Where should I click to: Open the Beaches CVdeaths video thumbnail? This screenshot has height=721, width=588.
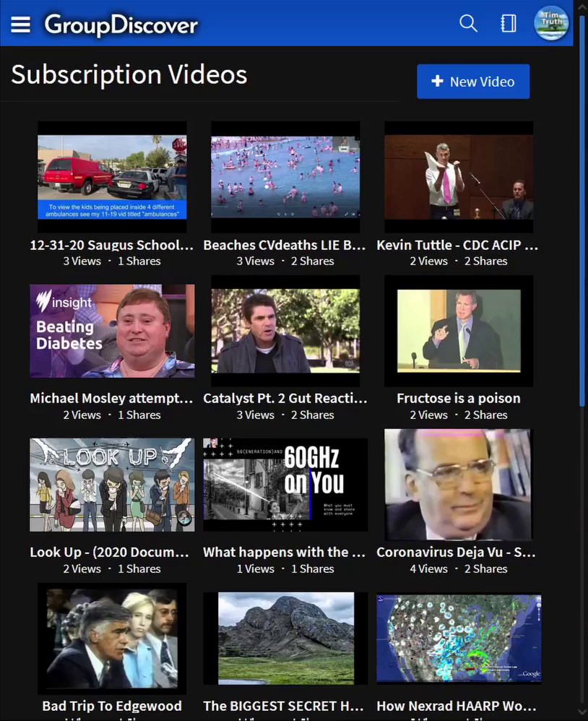tap(285, 177)
